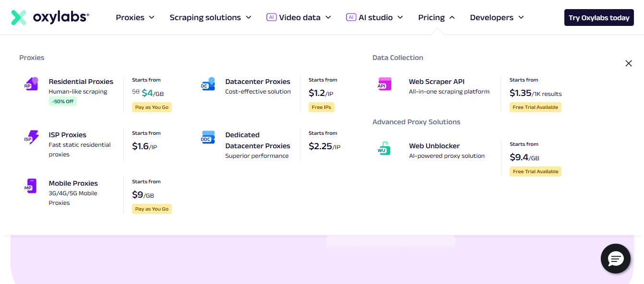The width and height of the screenshot is (644, 284).
Task: Open the live chat bubble
Action: [x=616, y=259]
